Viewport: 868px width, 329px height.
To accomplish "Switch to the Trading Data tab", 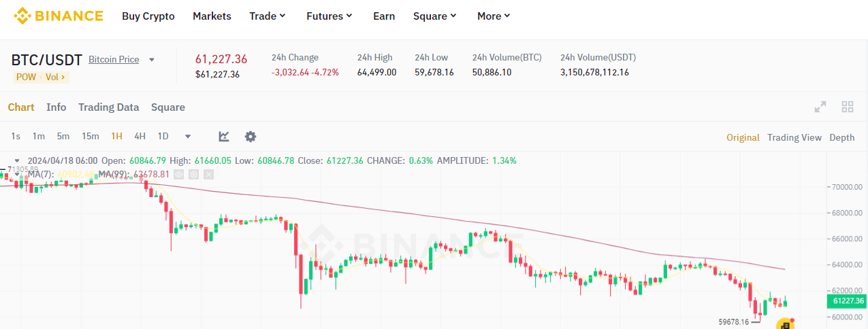I will 108,107.
